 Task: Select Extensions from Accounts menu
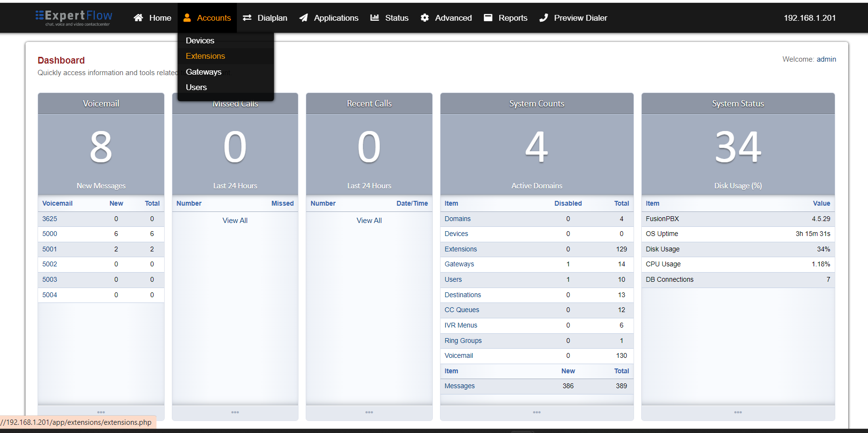(206, 56)
